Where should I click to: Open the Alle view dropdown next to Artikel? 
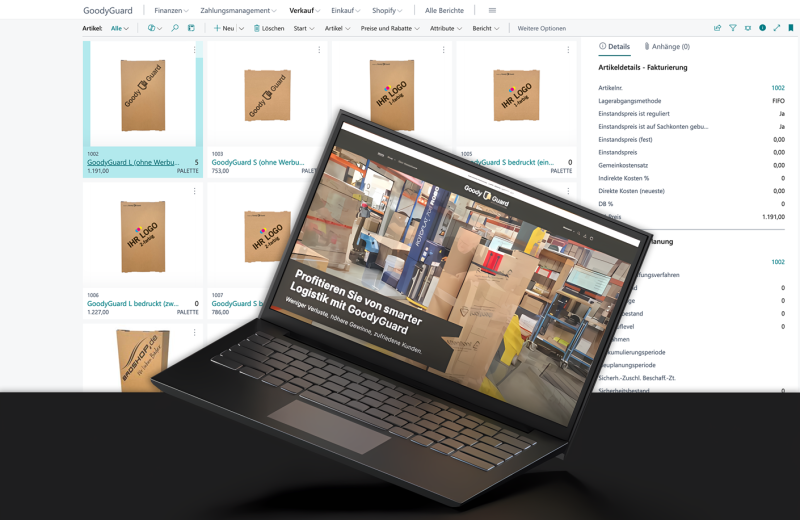pos(120,29)
